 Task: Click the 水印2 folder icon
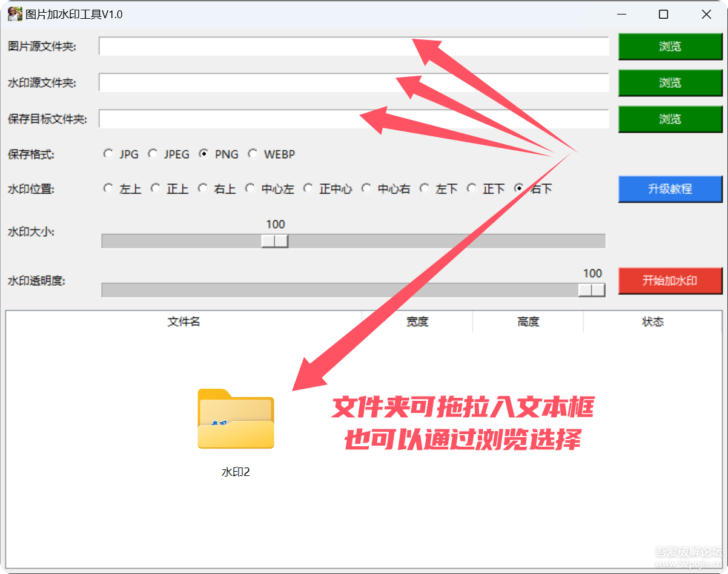tap(236, 419)
